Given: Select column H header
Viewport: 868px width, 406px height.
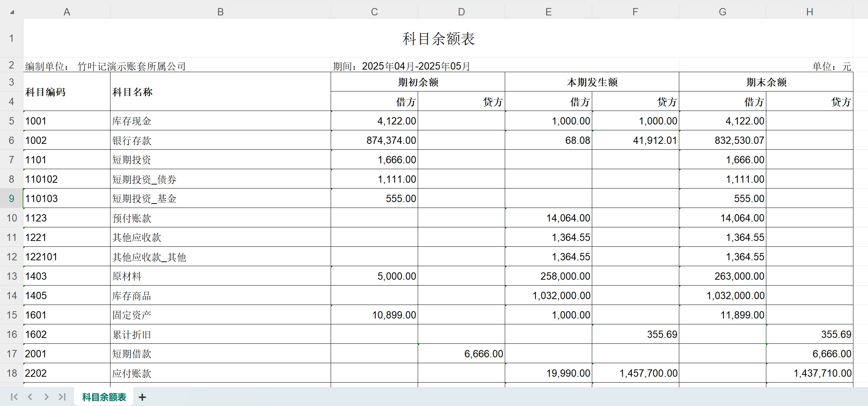Looking at the screenshot, I should 809,12.
